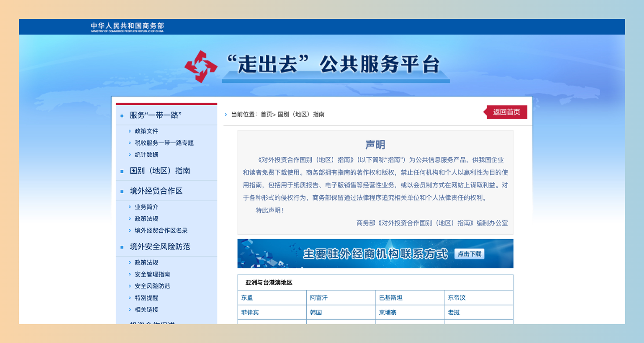Screen dimensions: 644x343
Task: Open the 菲律宾 guide link
Action: (x=250, y=312)
